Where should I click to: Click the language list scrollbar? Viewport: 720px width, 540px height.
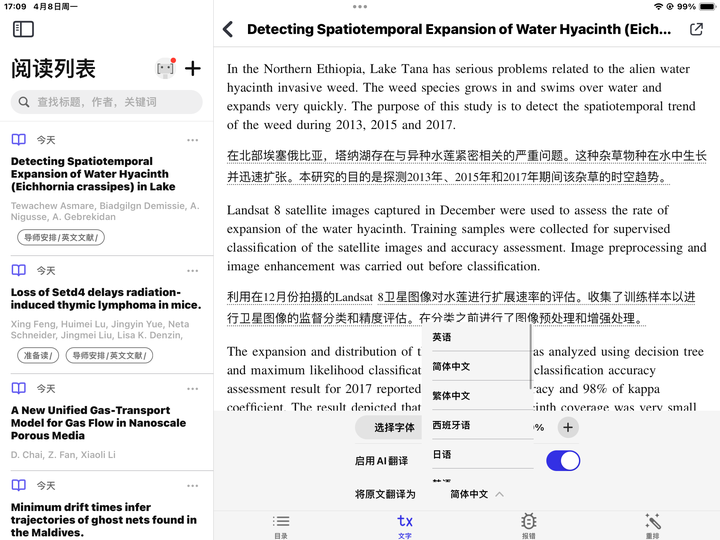530,357
